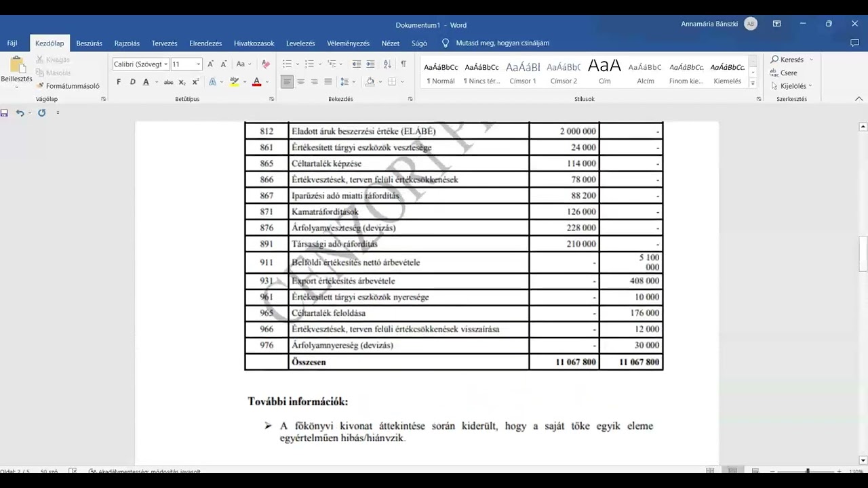Viewport: 868px width, 488px height.
Task: Undo the last action
Action: [20, 113]
